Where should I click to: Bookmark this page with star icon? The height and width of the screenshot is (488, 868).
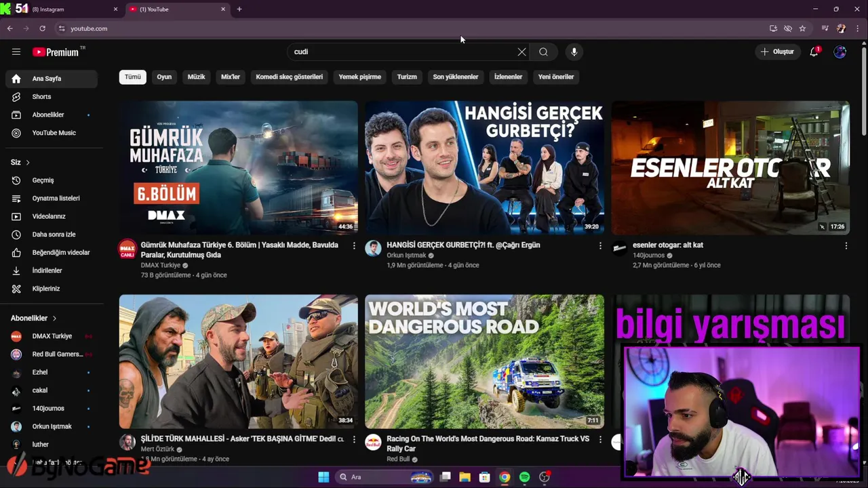coord(802,28)
